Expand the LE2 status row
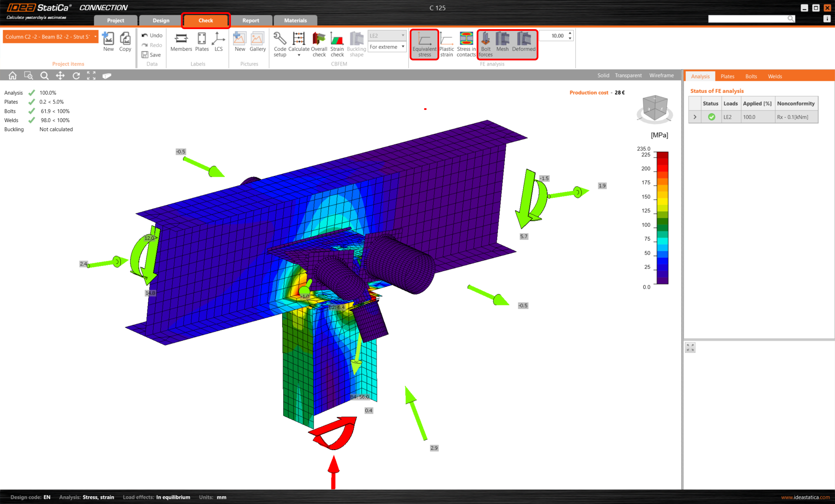 pyautogui.click(x=695, y=117)
